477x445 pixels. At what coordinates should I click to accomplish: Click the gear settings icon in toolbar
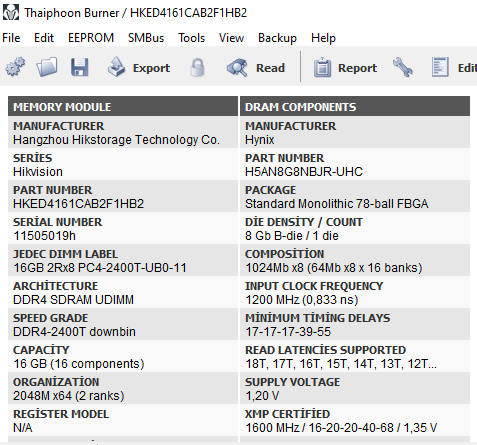[15, 67]
